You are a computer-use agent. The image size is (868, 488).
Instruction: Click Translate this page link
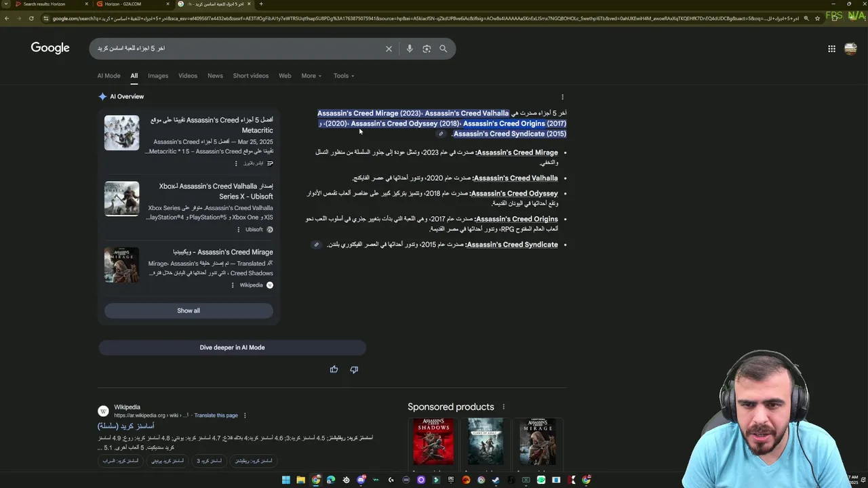click(x=216, y=415)
